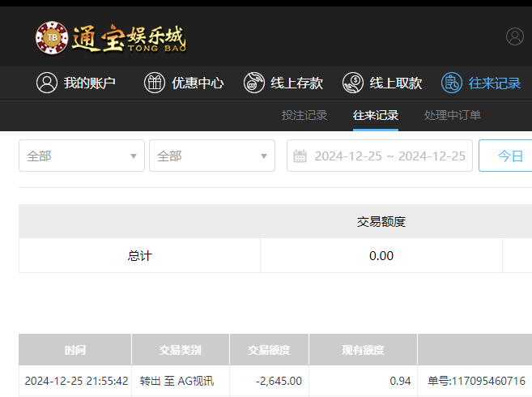Screen dimensions: 532x397
Task: Click the 现有额度 column header
Action: tap(363, 349)
